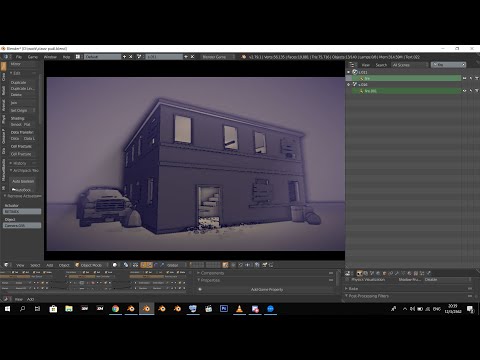Open the 3D viewport Add menu
The width and height of the screenshot is (480, 360).
(50, 265)
